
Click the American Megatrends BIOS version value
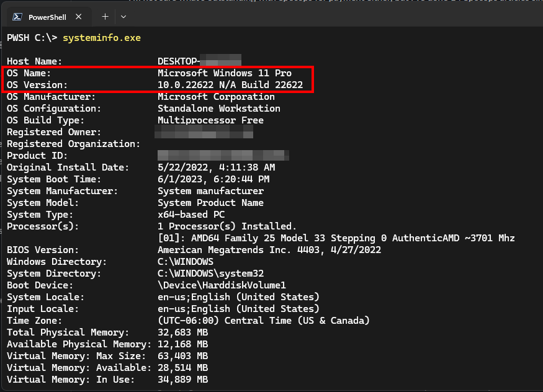(x=269, y=249)
